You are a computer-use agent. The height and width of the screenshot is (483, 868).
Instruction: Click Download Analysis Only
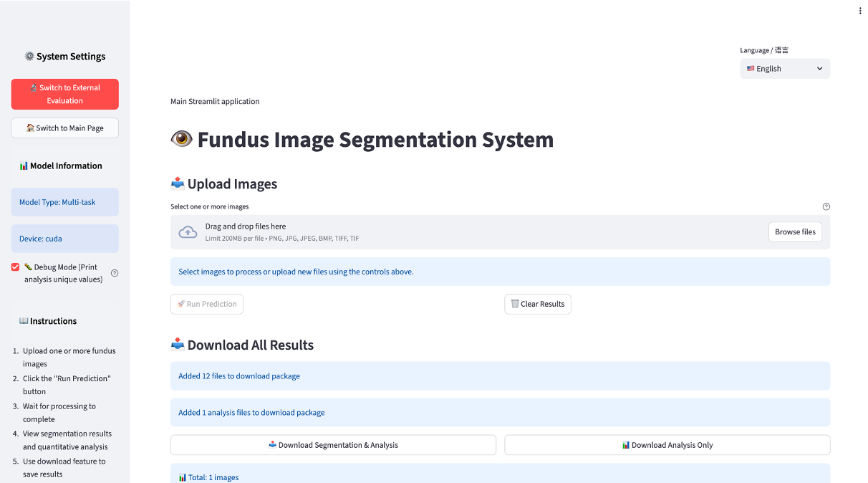pos(667,445)
